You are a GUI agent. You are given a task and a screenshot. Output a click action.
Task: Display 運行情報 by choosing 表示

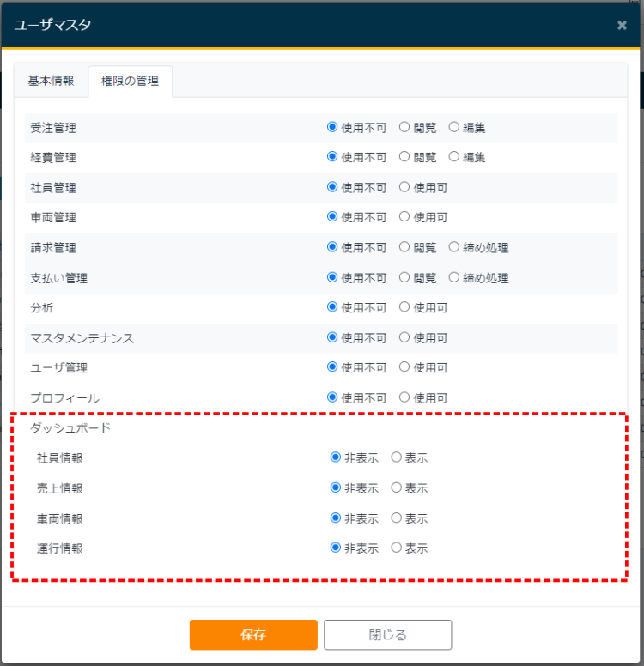(x=397, y=548)
